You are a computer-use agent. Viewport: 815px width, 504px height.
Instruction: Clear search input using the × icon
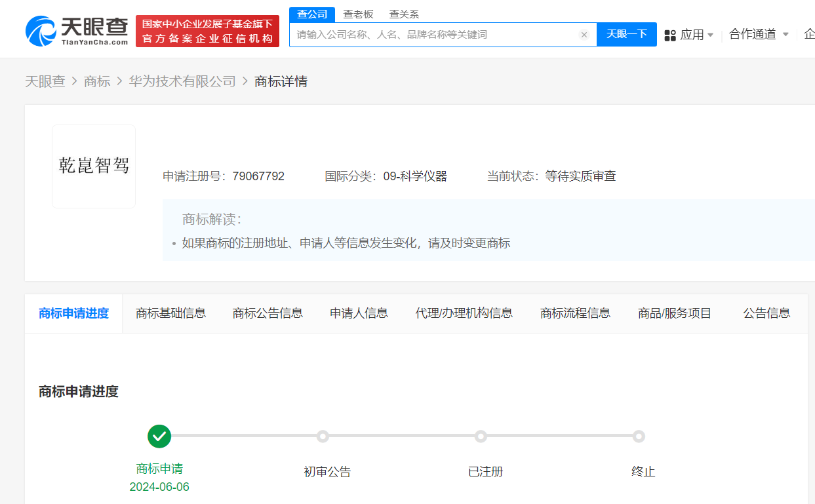[x=584, y=35]
